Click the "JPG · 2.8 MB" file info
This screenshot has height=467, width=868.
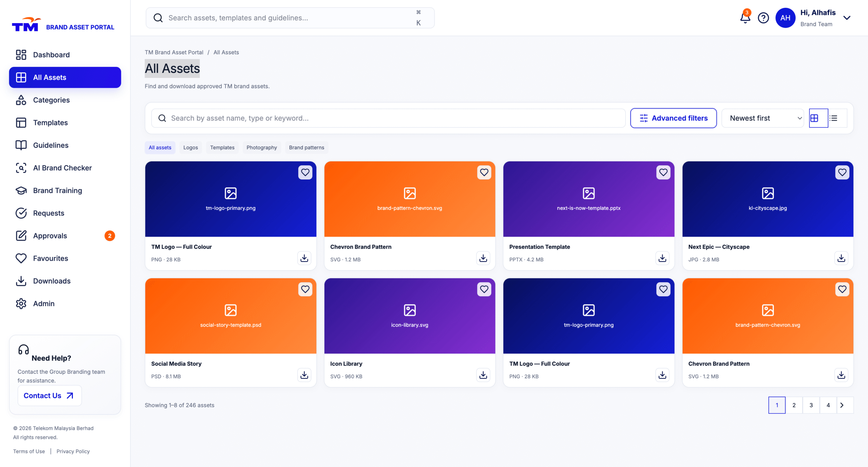pyautogui.click(x=704, y=259)
